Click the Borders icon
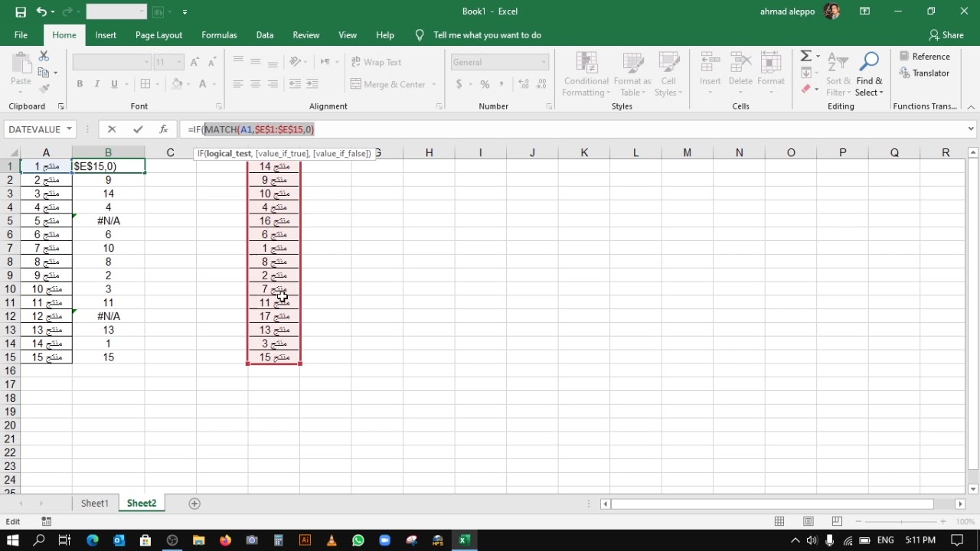The height and width of the screenshot is (551, 980). (145, 84)
